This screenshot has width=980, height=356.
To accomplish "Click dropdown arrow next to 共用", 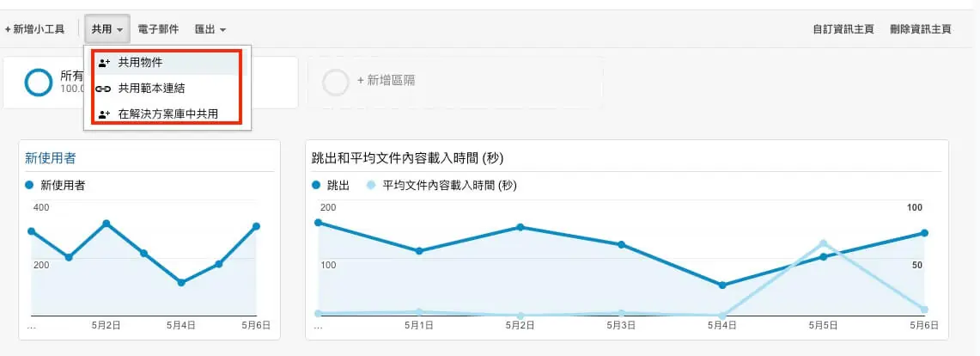I will click(x=119, y=29).
